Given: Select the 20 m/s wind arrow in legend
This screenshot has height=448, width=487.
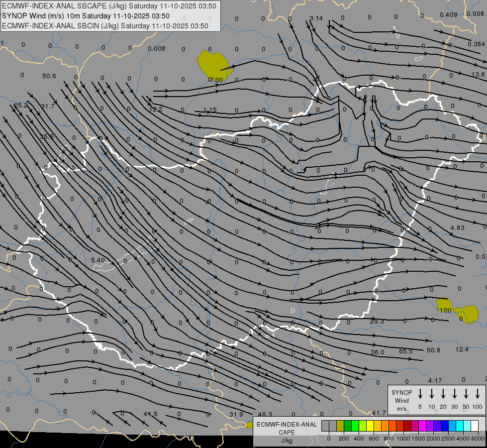Looking at the screenshot, I should [443, 394].
